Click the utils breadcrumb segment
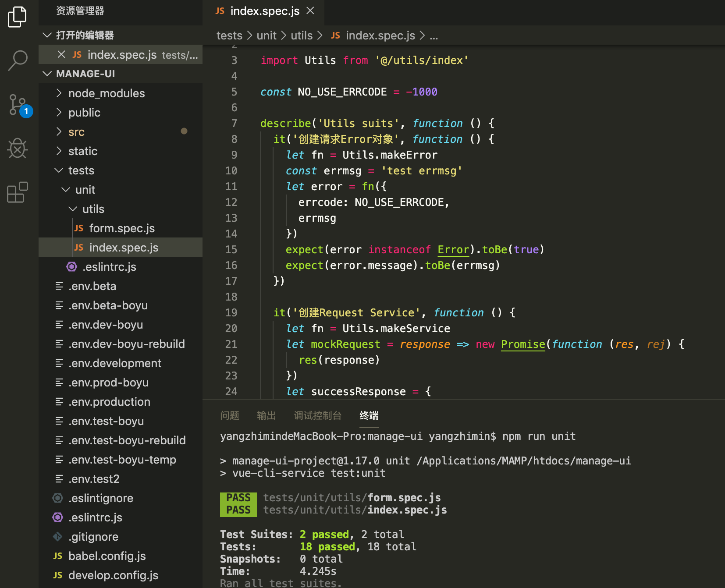Image resolution: width=725 pixels, height=588 pixels. coord(302,35)
